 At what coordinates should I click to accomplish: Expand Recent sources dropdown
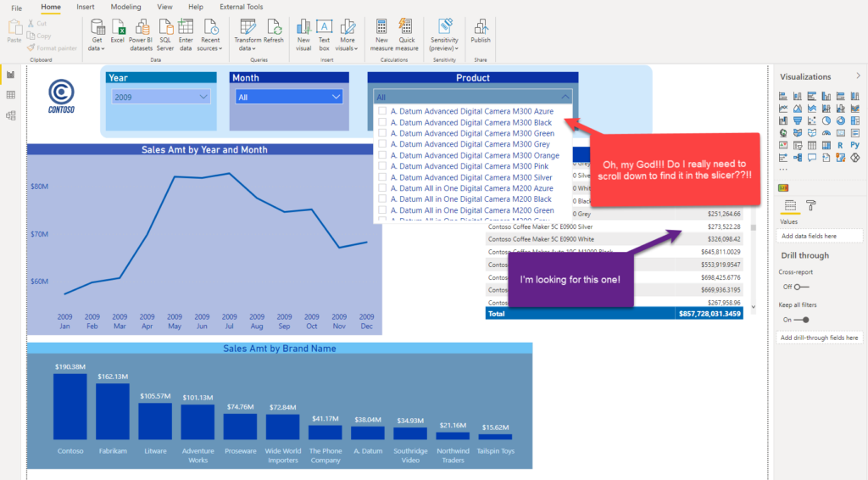click(210, 36)
